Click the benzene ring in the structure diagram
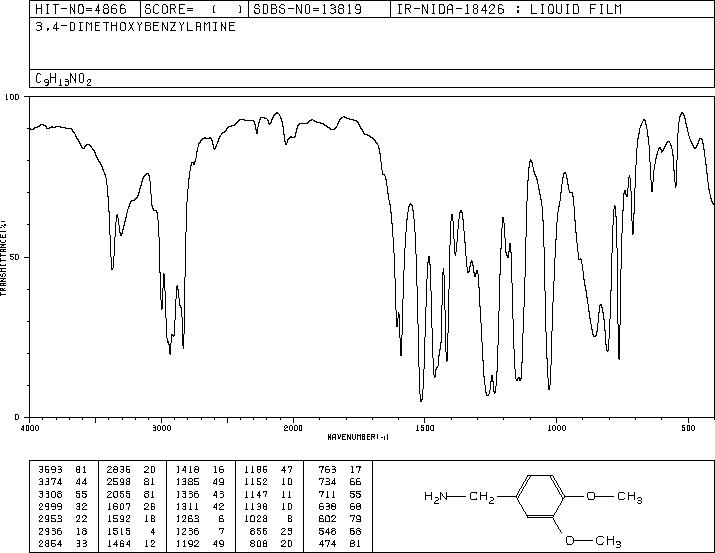The image size is (715, 553). tap(541, 496)
